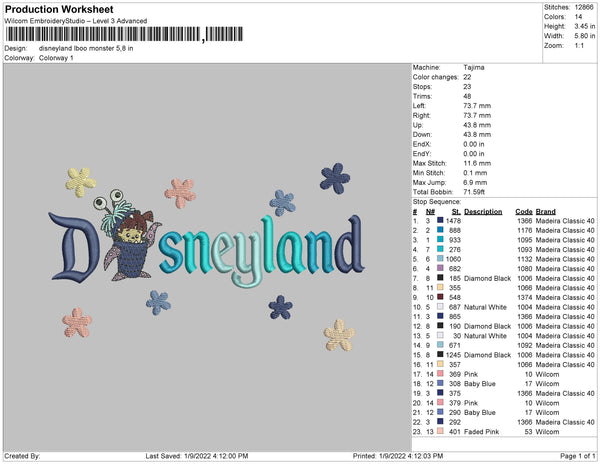
Task: Select 'Wilcom EmbroideryStudio – Level 3 Advanced' text
Action: pyautogui.click(x=76, y=21)
